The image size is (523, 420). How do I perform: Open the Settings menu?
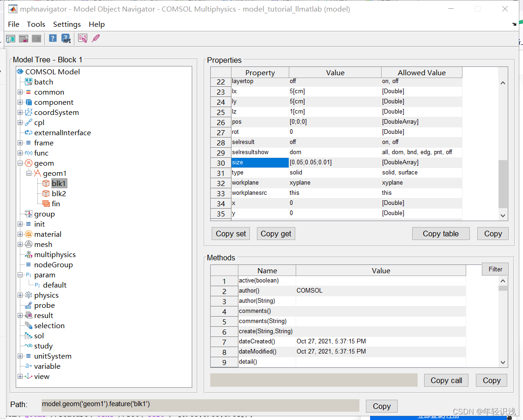(x=67, y=24)
